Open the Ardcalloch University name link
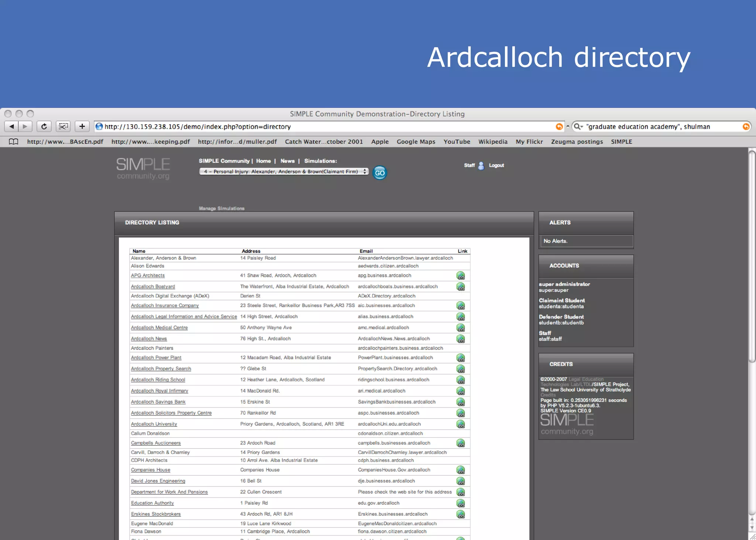 coord(154,424)
